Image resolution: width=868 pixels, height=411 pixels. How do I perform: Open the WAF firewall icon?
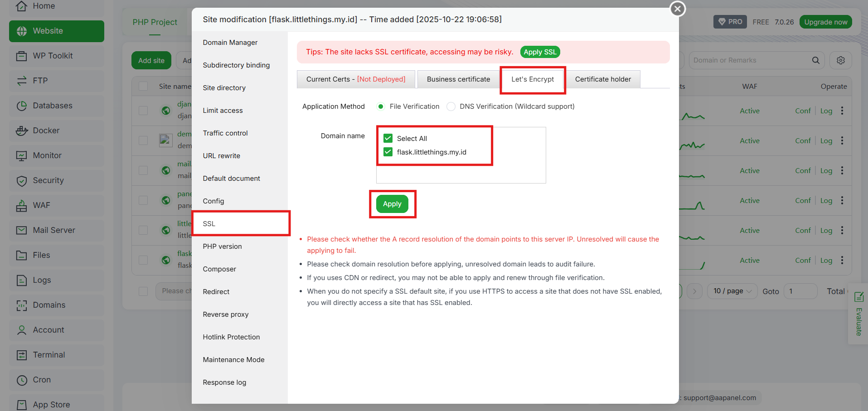(x=21, y=205)
